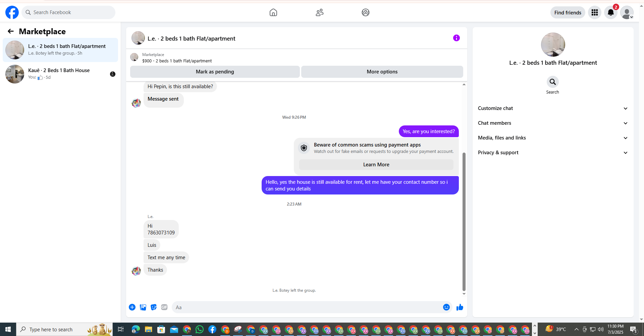This screenshot has width=644, height=336.
Task: Show hidden system tray icons
Action: [x=576, y=329]
